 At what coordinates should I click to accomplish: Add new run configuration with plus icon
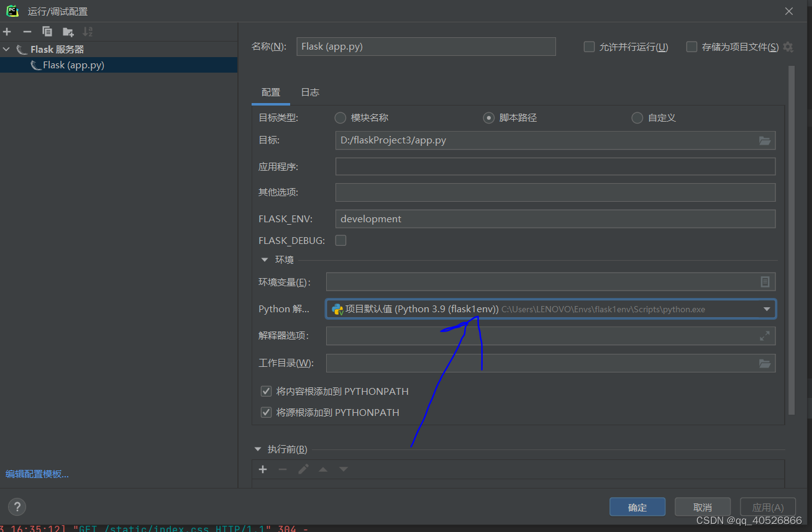7,32
